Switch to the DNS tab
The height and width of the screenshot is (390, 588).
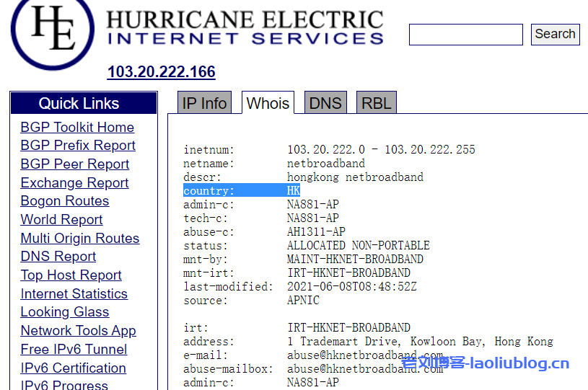point(325,103)
